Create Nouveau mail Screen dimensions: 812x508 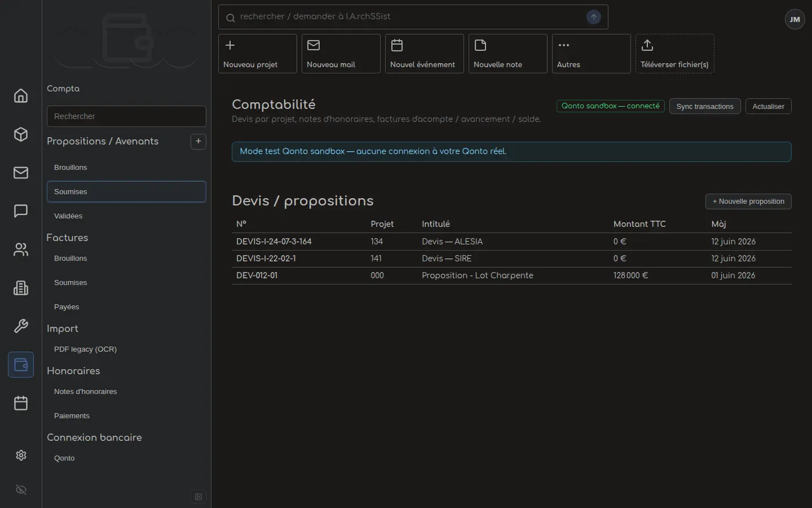click(341, 54)
